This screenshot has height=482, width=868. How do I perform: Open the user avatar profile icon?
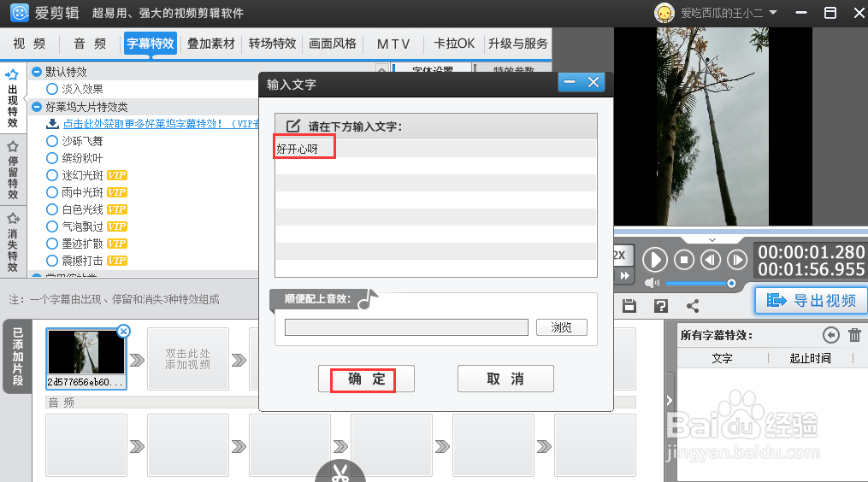tap(664, 13)
